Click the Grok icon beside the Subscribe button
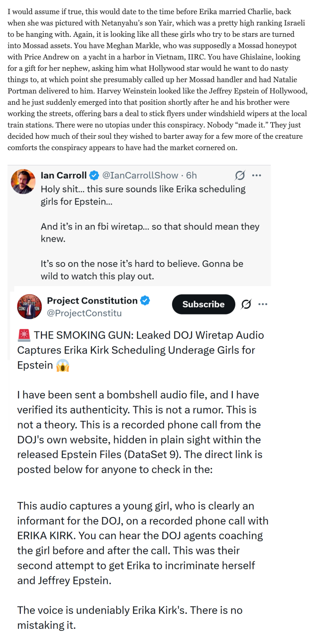The image size is (315, 644). tap(246, 305)
